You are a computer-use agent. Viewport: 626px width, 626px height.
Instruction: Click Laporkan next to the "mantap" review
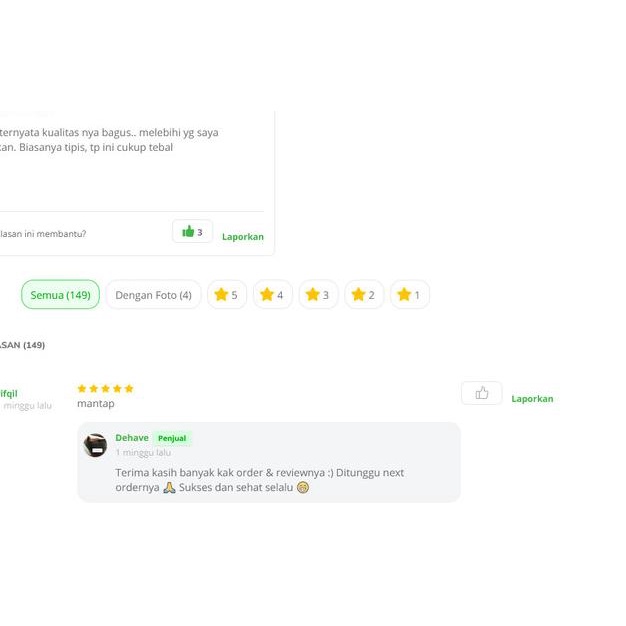pyautogui.click(x=532, y=398)
